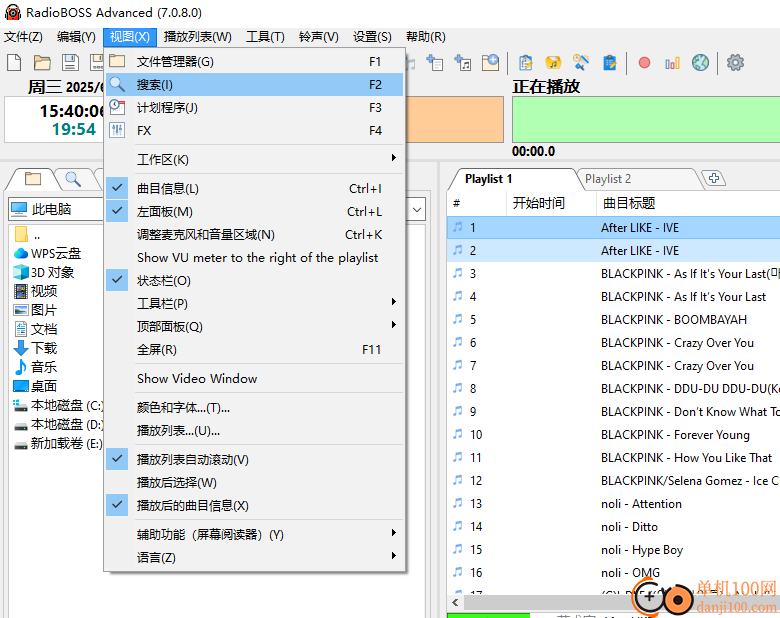
Task: Click the open folder toolbar icon
Action: (42, 63)
